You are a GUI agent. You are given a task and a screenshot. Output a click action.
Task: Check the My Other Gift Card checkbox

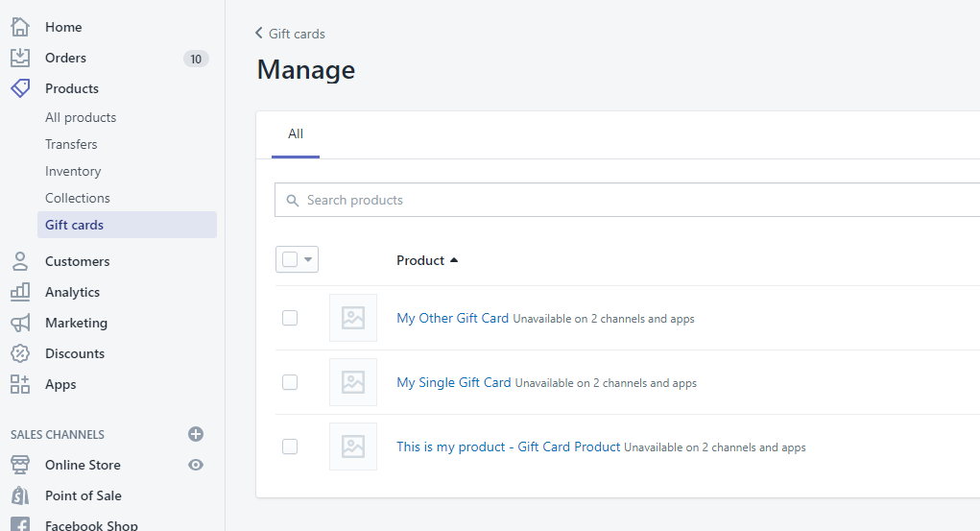(x=290, y=318)
